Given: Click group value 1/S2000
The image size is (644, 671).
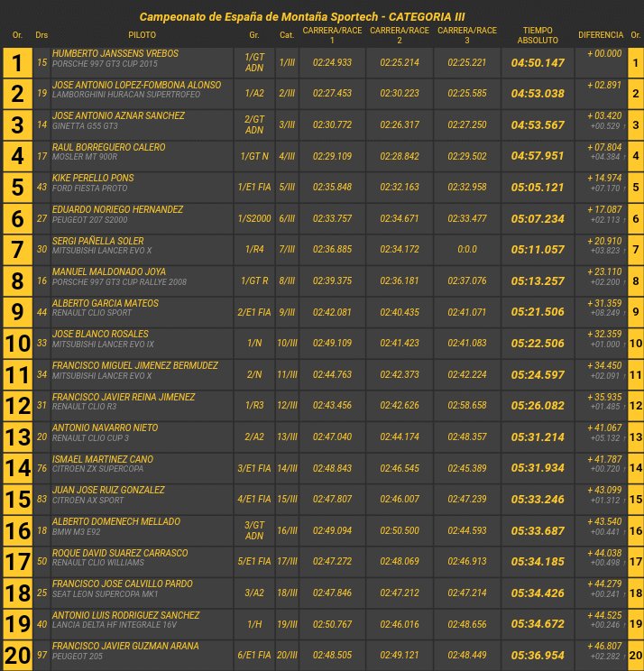Looking at the screenshot, I should pyautogui.click(x=254, y=218).
